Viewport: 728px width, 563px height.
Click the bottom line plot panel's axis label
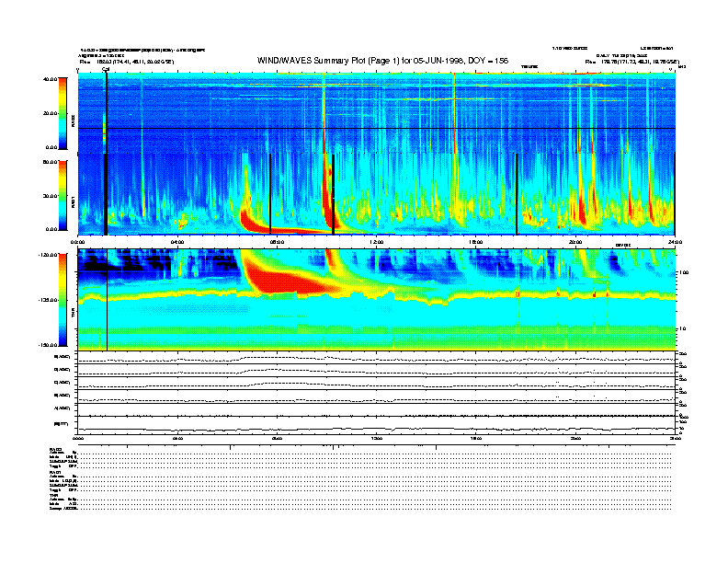click(x=61, y=424)
